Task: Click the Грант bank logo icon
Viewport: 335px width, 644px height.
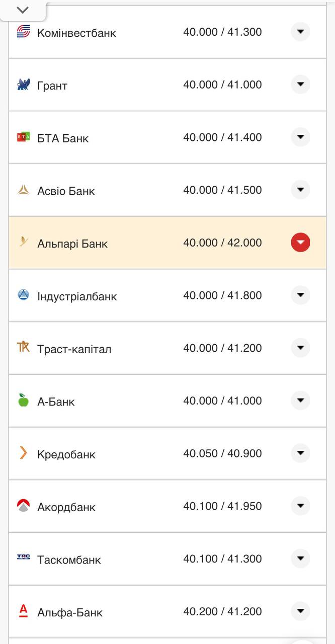Action: tap(23, 85)
